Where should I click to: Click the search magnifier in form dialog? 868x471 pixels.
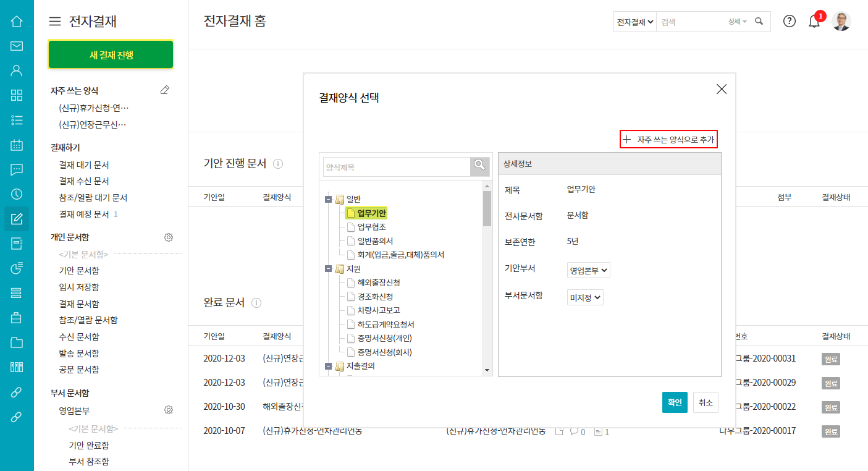[x=479, y=166]
